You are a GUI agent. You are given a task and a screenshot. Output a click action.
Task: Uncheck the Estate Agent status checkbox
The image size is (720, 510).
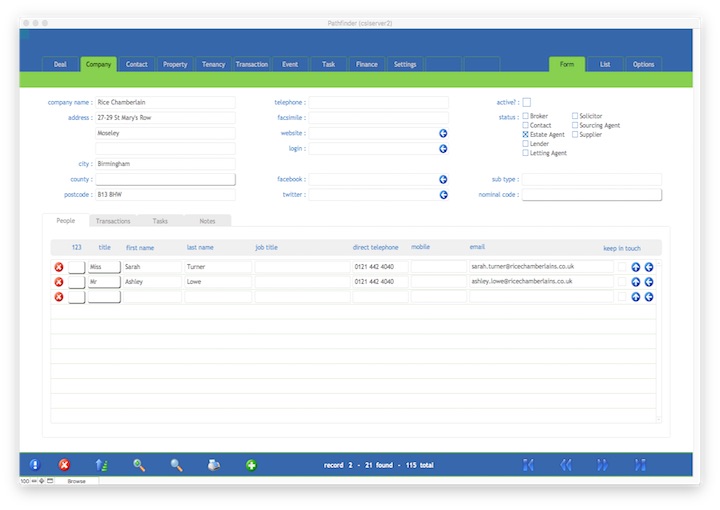coord(526,134)
